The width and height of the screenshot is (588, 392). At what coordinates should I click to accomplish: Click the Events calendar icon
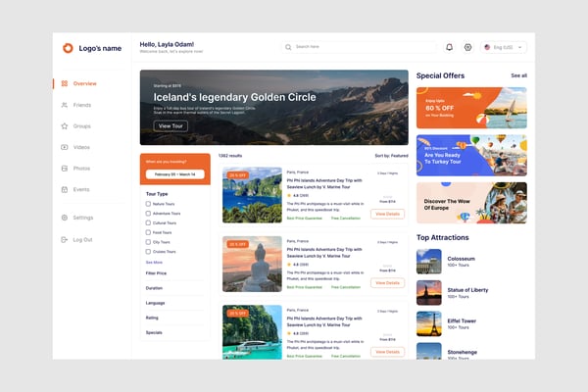coord(65,189)
